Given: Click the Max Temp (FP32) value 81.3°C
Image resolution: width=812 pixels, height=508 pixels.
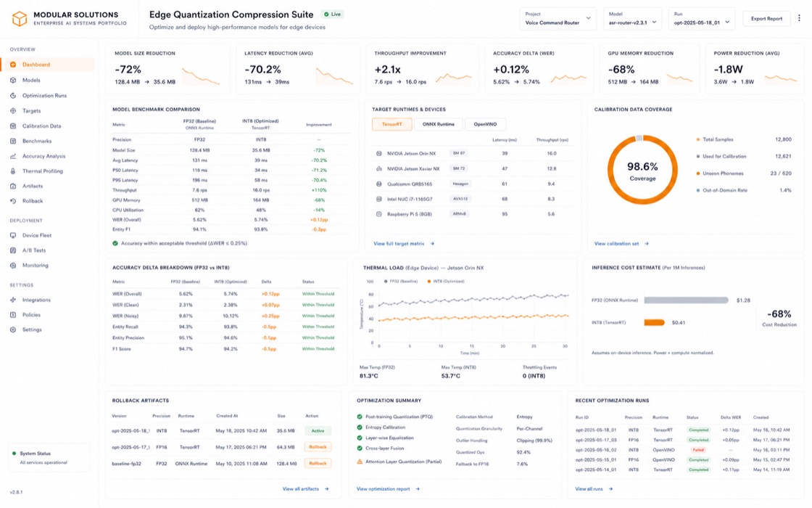Looking at the screenshot, I should tap(369, 376).
